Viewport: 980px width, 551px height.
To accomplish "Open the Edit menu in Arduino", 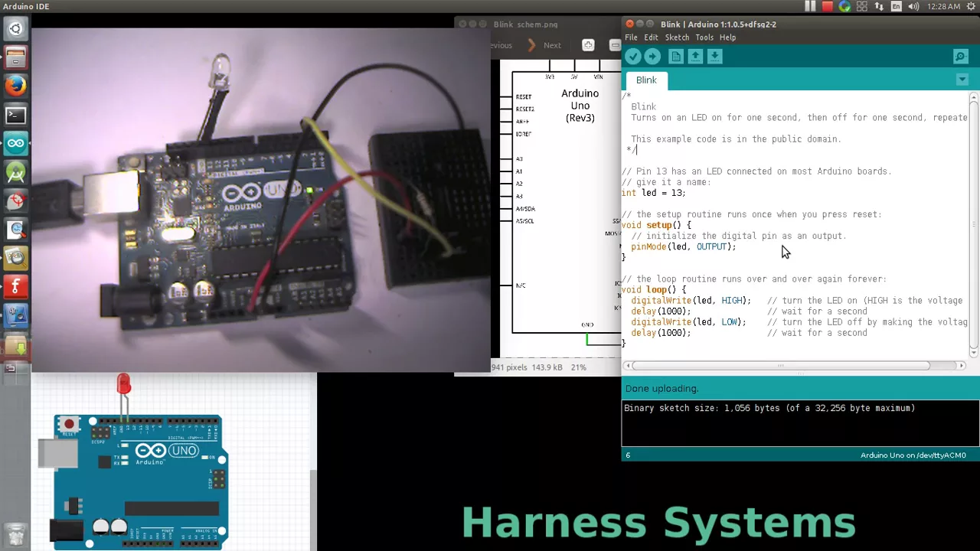I will coord(651,37).
